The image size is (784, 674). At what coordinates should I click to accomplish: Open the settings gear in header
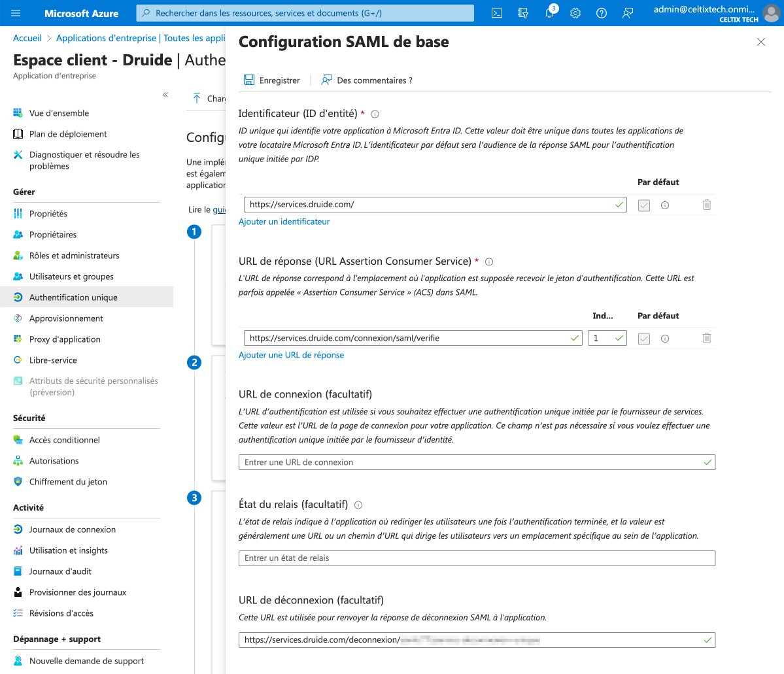tap(575, 13)
